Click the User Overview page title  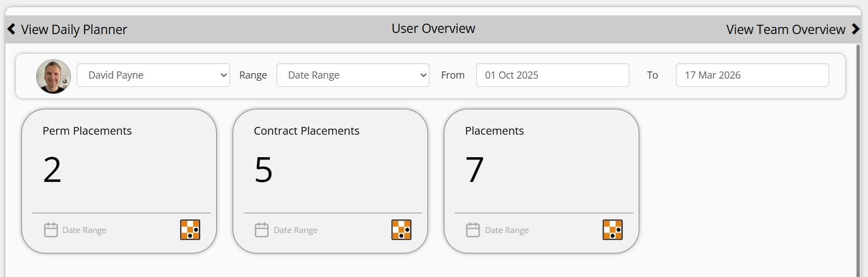pyautogui.click(x=433, y=29)
